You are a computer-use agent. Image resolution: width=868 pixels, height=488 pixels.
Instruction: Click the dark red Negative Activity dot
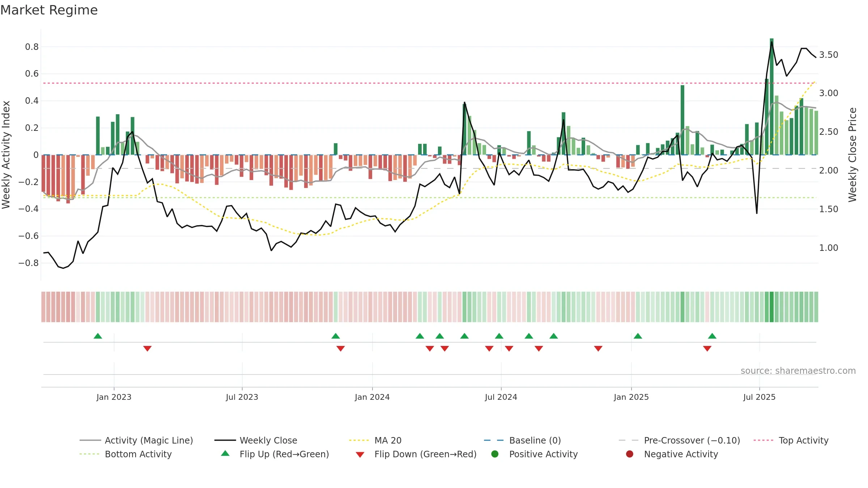(629, 454)
